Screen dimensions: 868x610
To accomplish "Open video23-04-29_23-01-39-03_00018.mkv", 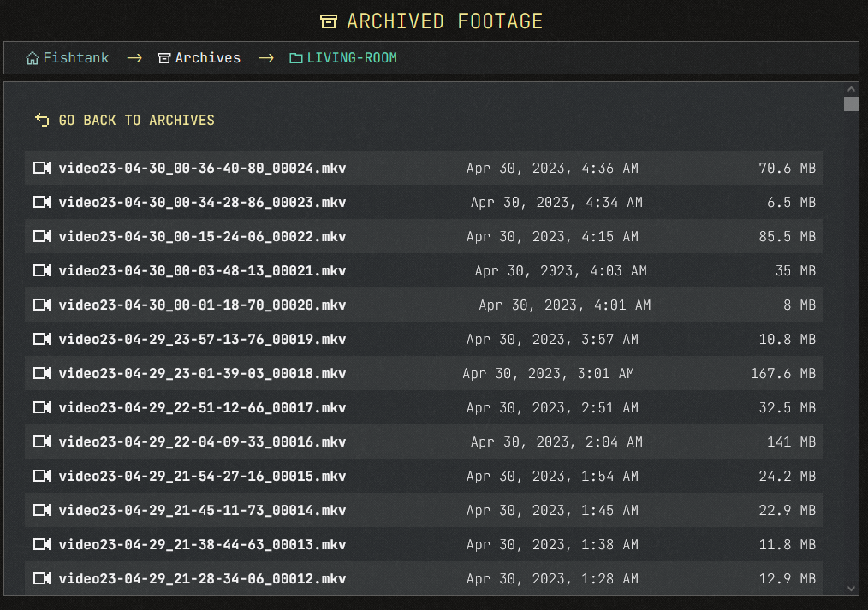I will [x=202, y=374].
